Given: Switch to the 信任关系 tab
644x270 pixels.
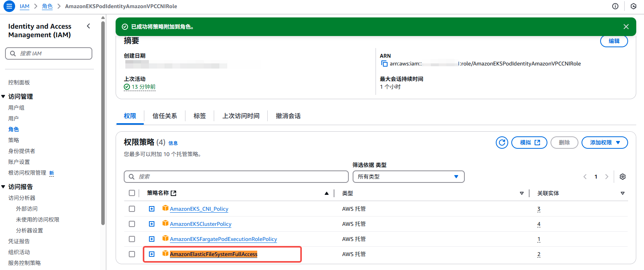Looking at the screenshot, I should (x=164, y=116).
